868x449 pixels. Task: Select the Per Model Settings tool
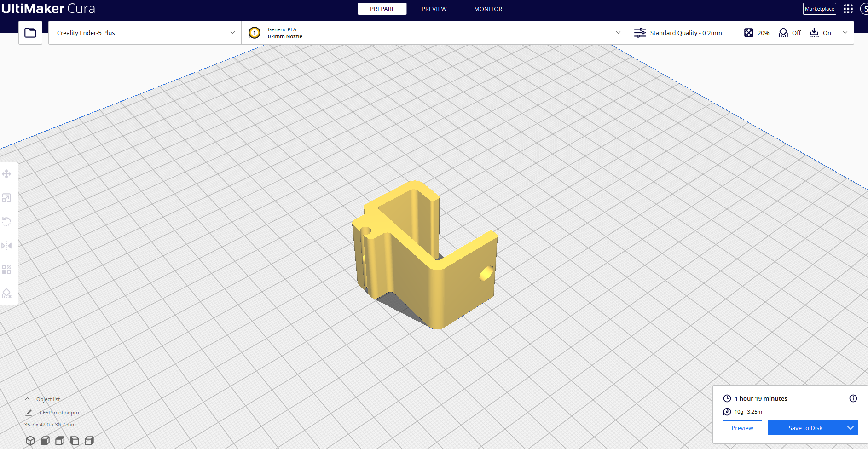tap(6, 270)
